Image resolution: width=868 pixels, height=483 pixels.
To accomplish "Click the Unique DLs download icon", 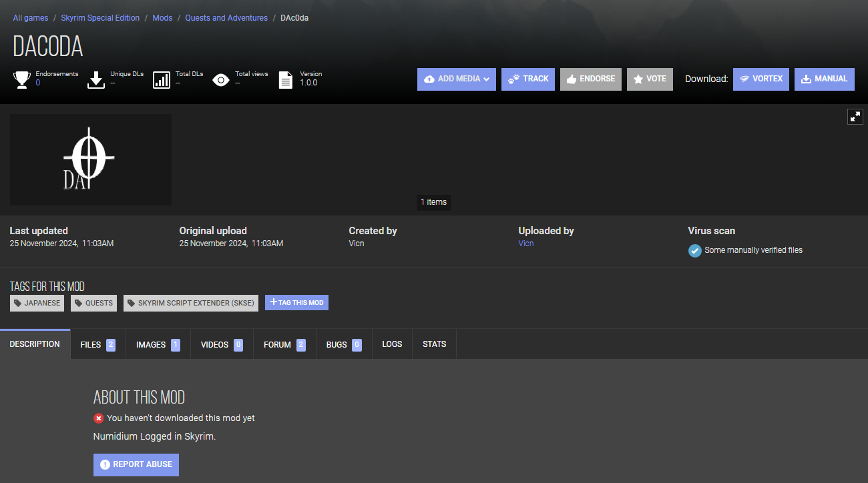I will (x=96, y=80).
